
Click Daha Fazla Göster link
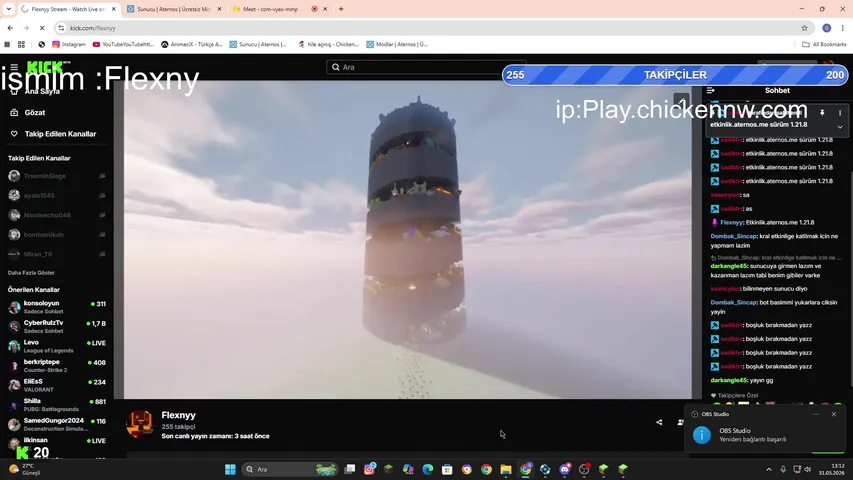point(31,273)
